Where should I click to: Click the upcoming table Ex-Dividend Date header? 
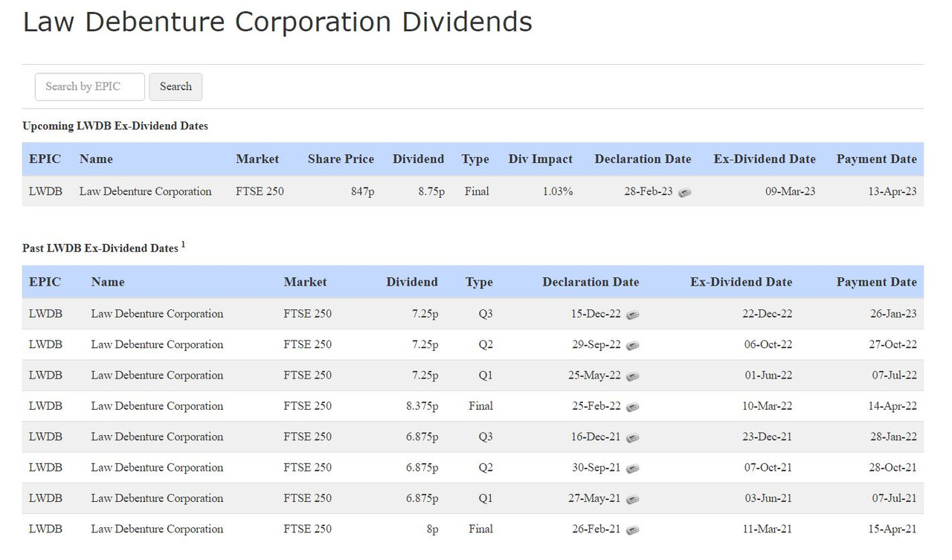click(x=765, y=158)
